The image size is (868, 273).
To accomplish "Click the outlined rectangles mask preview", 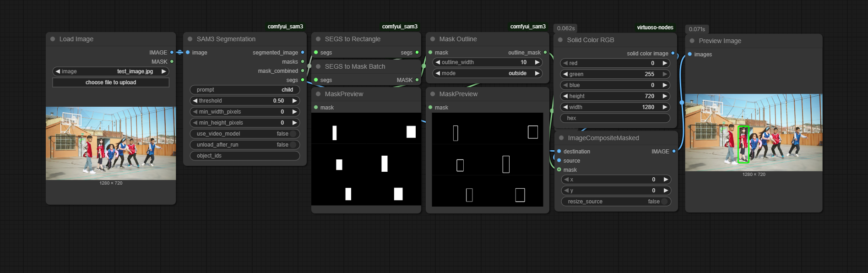I will [488, 159].
